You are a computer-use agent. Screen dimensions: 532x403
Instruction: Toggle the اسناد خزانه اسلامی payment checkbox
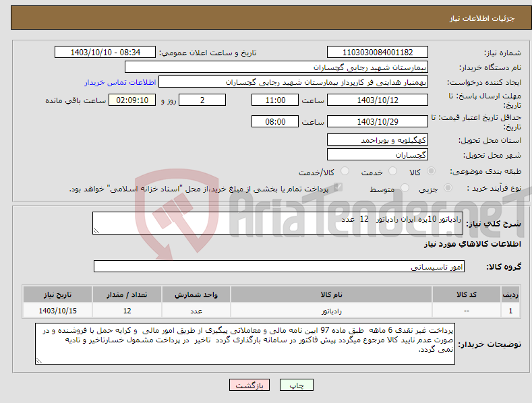pyautogui.click(x=338, y=187)
